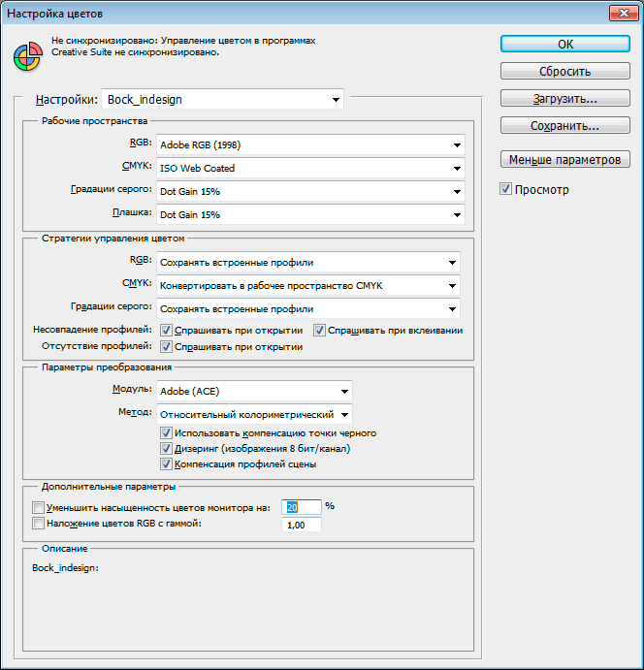Toggle Отсутствие профилей Спрашивать при открытии checkbox

[x=166, y=346]
